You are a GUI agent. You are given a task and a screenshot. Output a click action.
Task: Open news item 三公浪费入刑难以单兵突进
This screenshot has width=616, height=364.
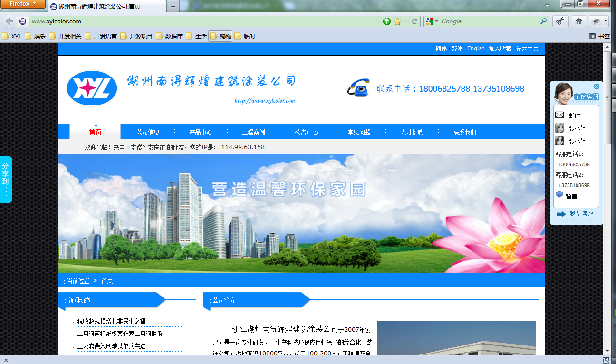click(111, 346)
